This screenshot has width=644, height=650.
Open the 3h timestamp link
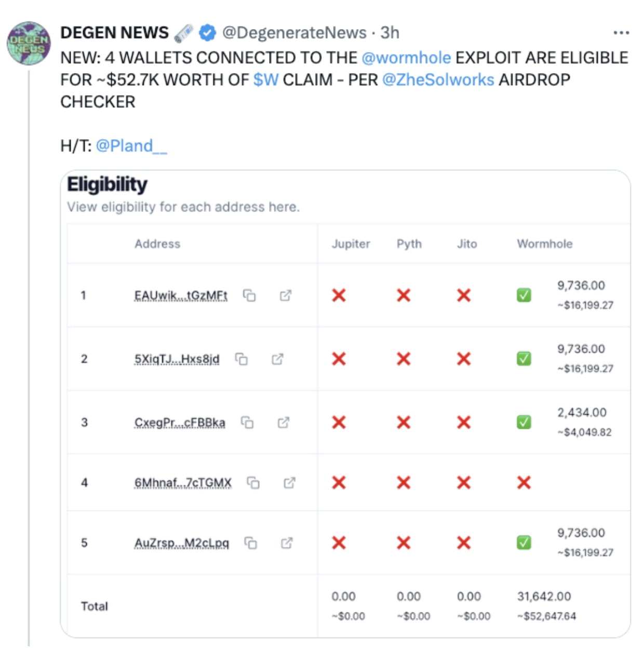coord(391,32)
